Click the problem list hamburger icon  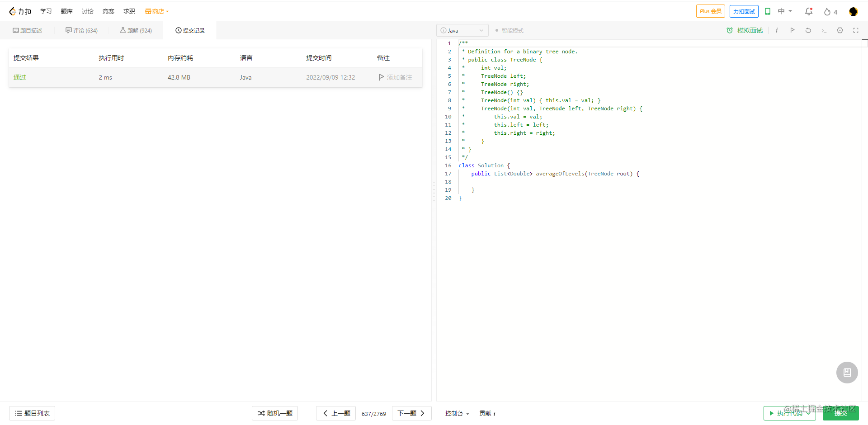19,413
